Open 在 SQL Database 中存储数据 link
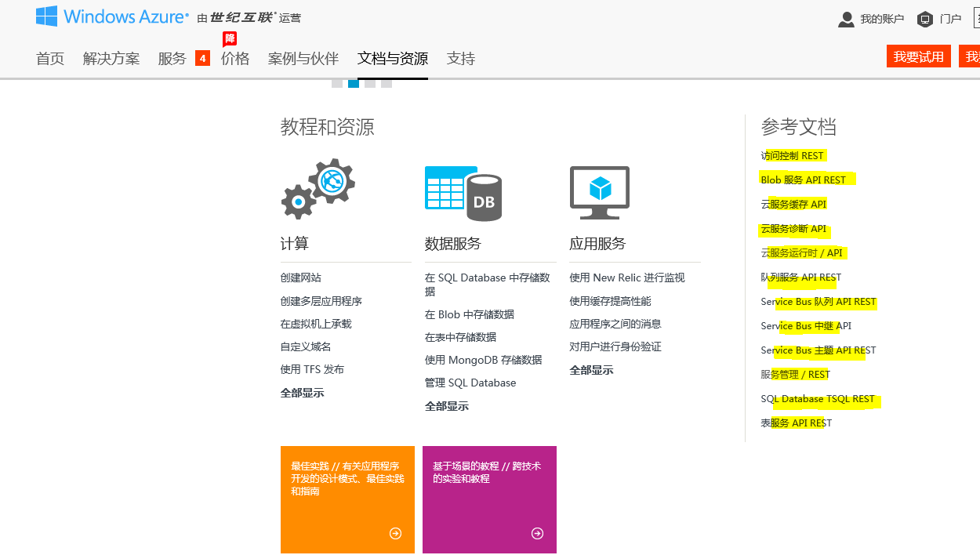Viewport: 980px width, 555px height. 488,285
